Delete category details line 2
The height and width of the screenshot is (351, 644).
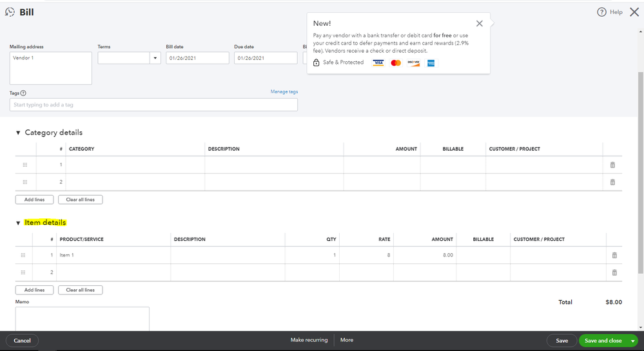pos(612,182)
